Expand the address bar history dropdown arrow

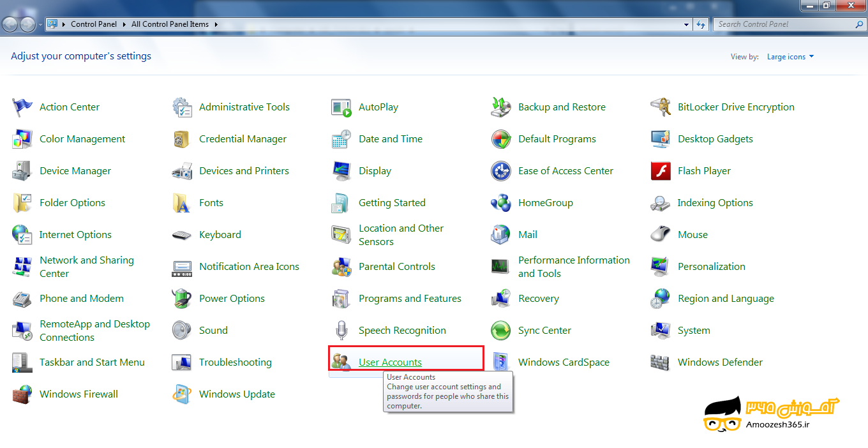point(687,24)
